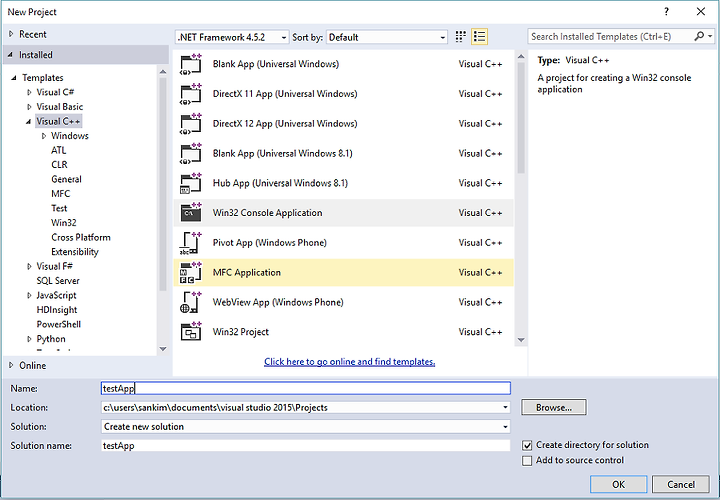The image size is (720, 500).
Task: Expand the Visual F# node arrow
Action: 29,266
